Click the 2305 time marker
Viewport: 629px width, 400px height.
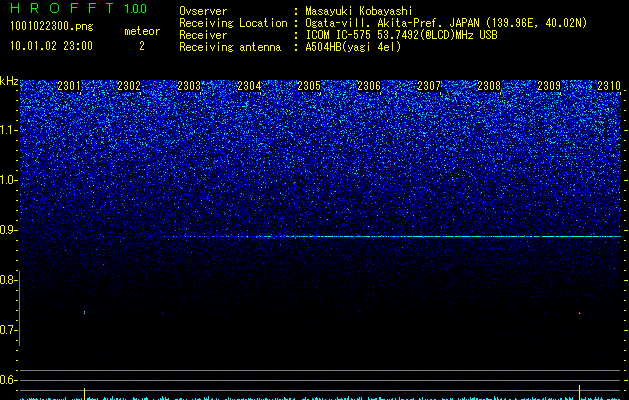309,86
